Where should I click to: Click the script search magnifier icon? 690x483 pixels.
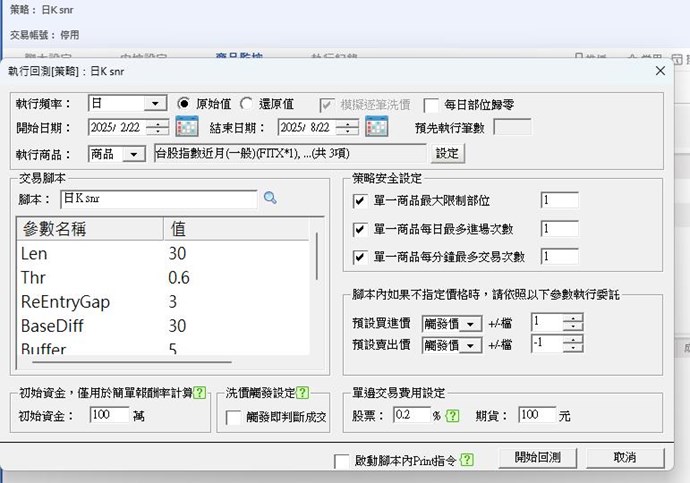270,199
